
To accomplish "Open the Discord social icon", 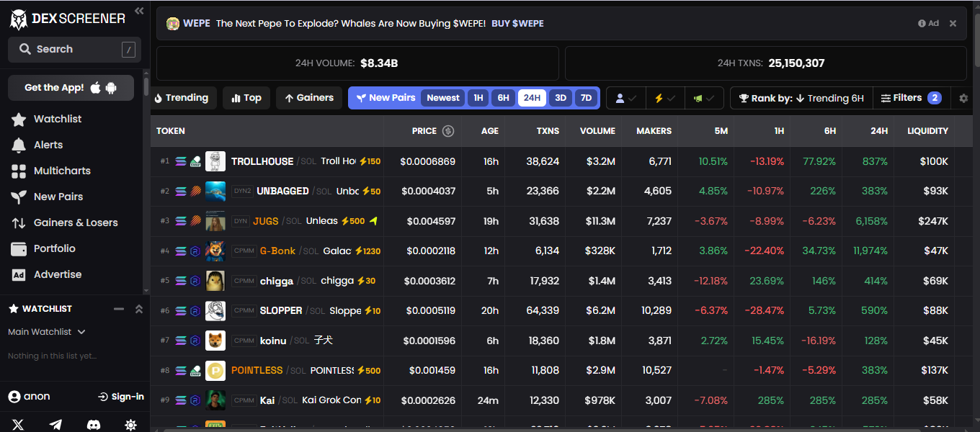I will coord(93,425).
